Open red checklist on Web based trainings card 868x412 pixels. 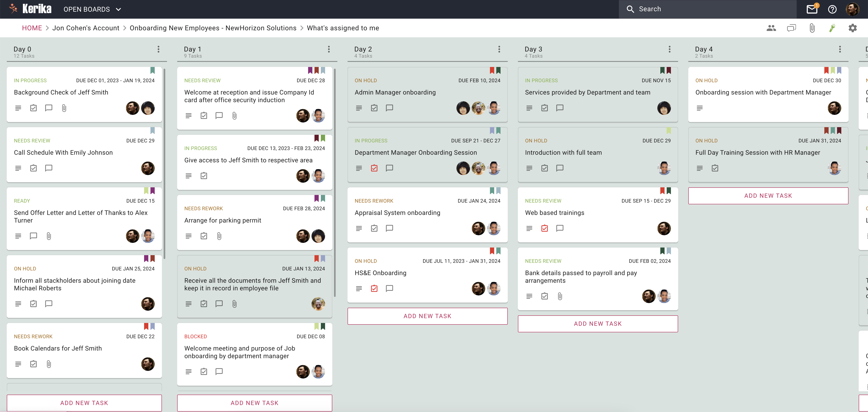545,228
